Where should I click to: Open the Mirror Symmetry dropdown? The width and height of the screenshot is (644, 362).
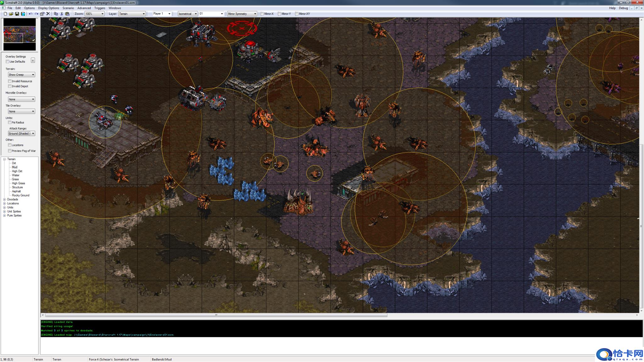(242, 14)
